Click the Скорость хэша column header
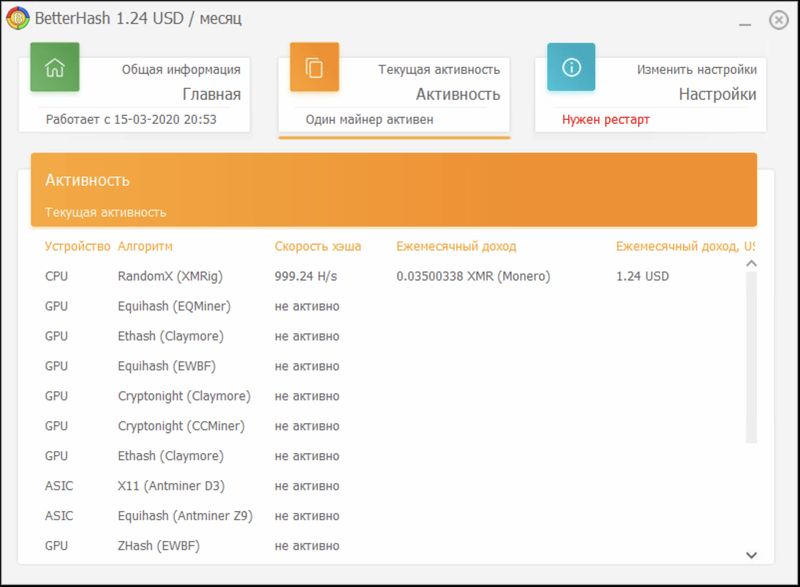Image resolution: width=800 pixels, height=587 pixels. click(x=318, y=246)
